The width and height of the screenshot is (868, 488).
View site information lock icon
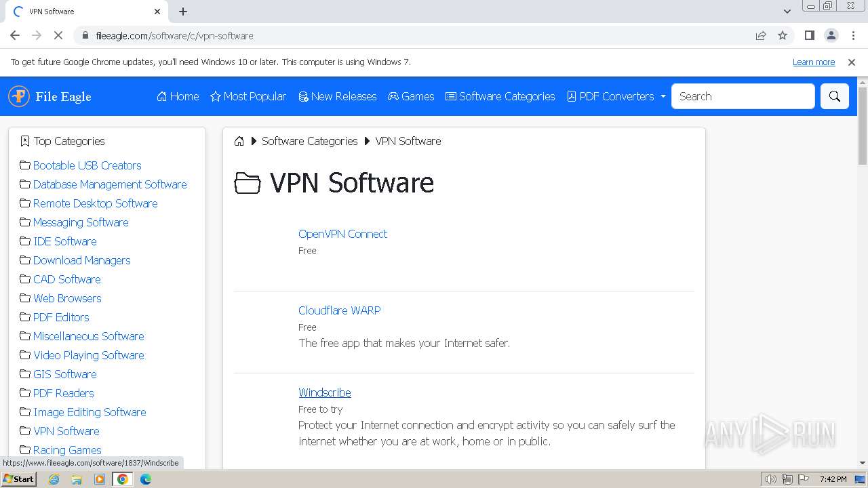pyautogui.click(x=85, y=35)
